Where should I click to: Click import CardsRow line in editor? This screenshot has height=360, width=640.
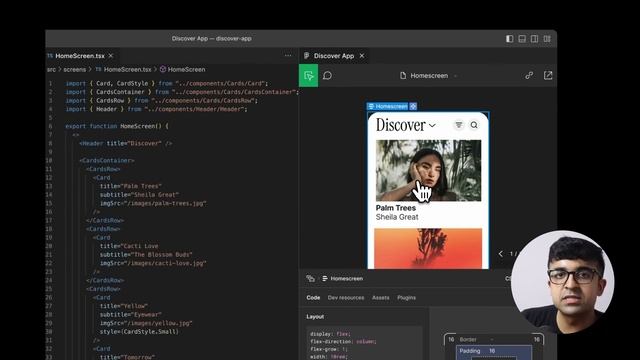[x=162, y=100]
